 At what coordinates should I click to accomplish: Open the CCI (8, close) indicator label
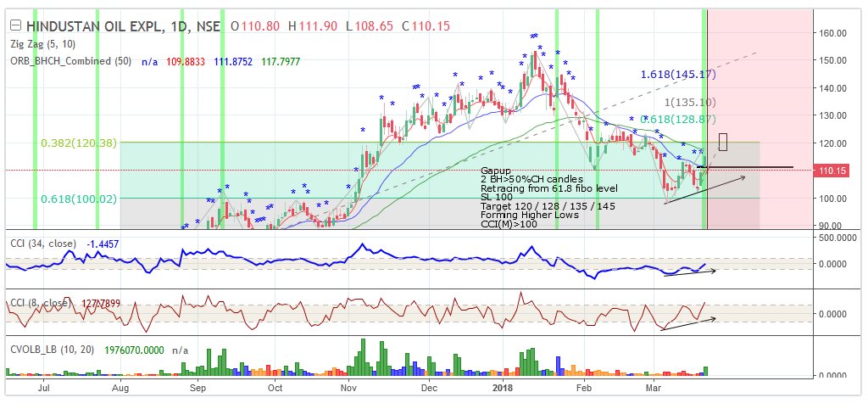[x=42, y=303]
